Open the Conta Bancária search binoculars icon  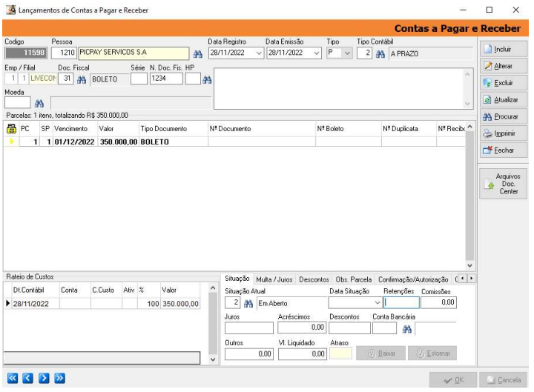(x=406, y=331)
